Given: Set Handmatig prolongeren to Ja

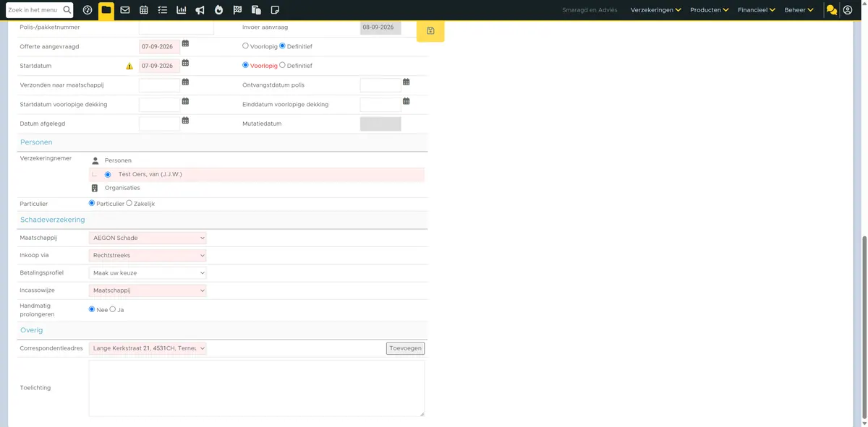Looking at the screenshot, I should pos(113,309).
